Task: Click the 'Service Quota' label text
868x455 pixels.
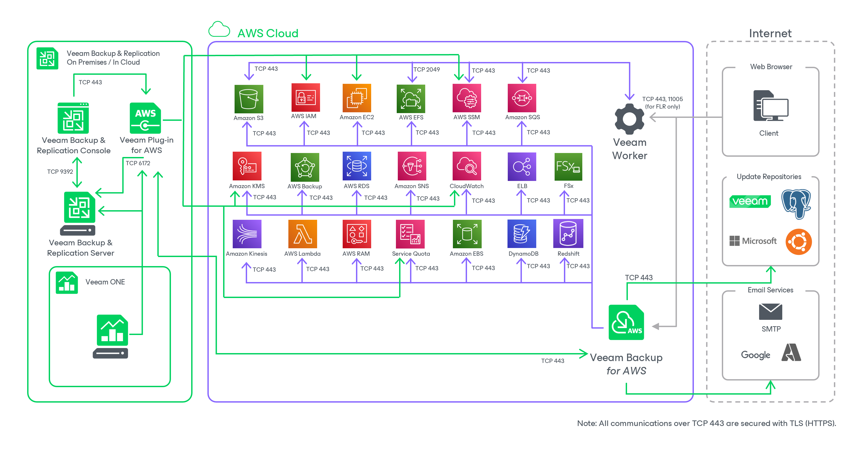Action: click(x=411, y=254)
